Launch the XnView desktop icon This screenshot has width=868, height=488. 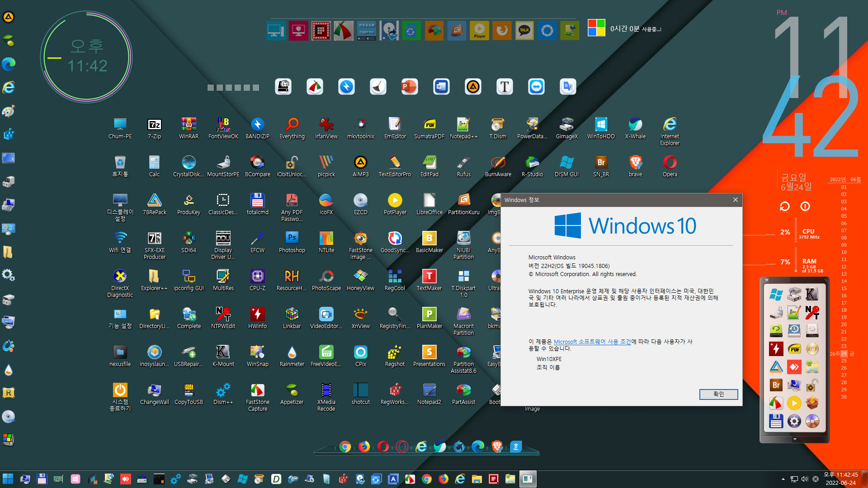click(360, 318)
